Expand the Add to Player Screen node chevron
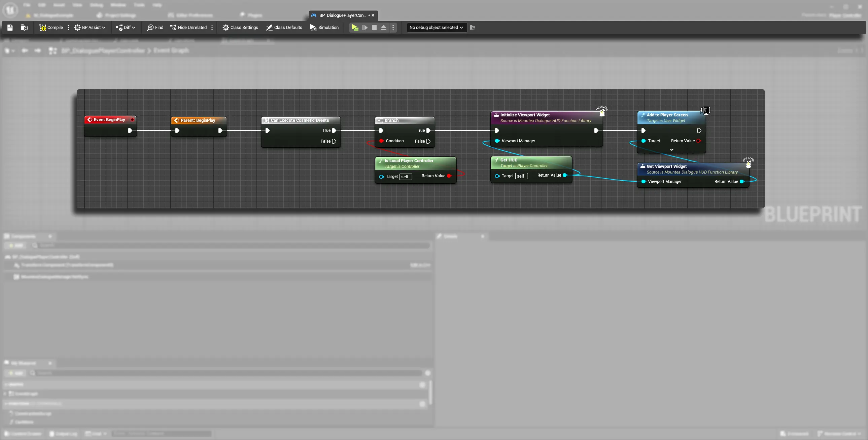 (671, 150)
